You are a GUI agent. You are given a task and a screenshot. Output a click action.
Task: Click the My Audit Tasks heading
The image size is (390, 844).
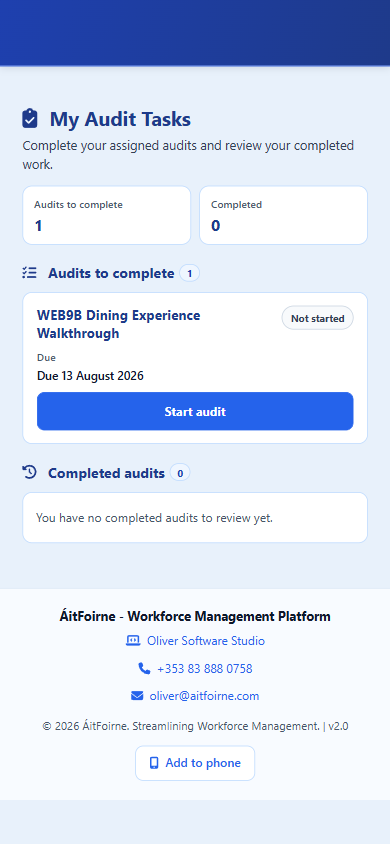(120, 119)
